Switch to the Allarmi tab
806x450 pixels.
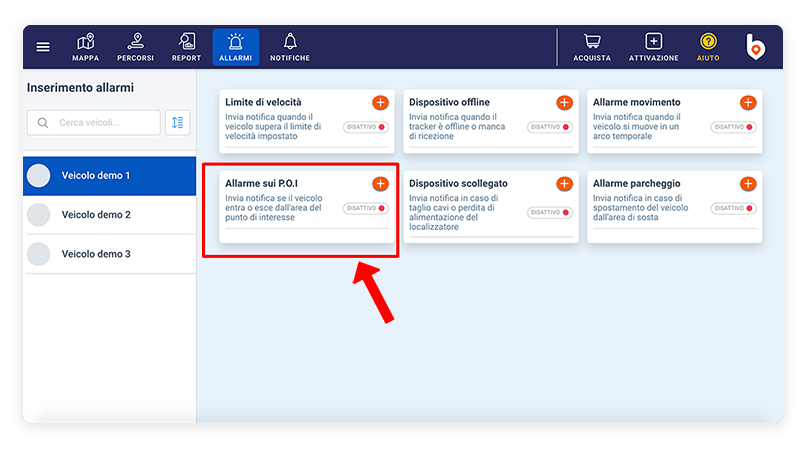236,46
